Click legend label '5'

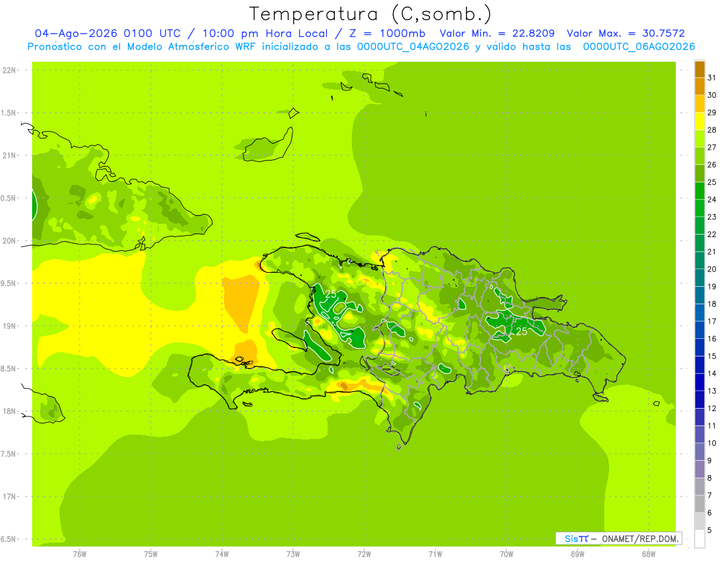[x=709, y=530]
